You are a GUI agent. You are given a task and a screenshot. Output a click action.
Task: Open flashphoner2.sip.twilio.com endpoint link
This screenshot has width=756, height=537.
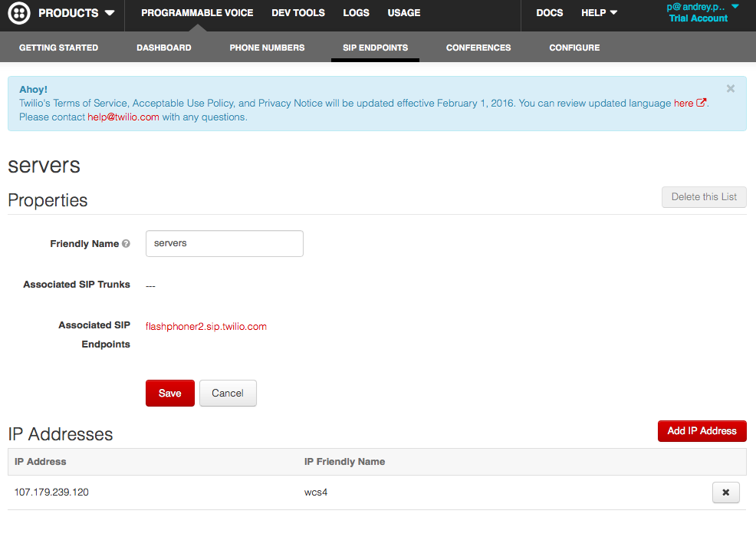(x=206, y=327)
